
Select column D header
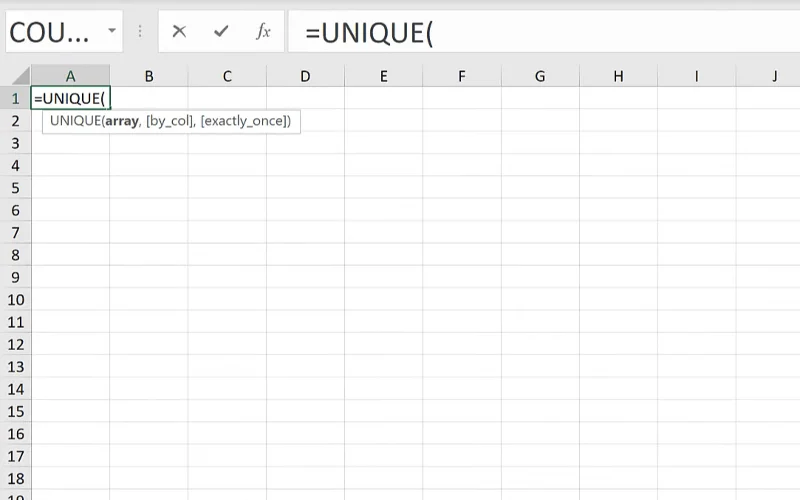pos(305,76)
